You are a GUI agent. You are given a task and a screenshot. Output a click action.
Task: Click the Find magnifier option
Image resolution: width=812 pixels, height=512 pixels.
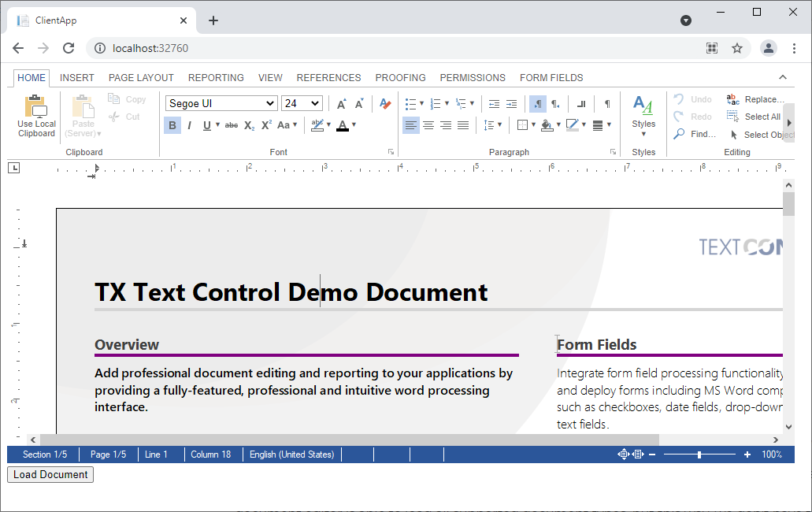pos(695,134)
